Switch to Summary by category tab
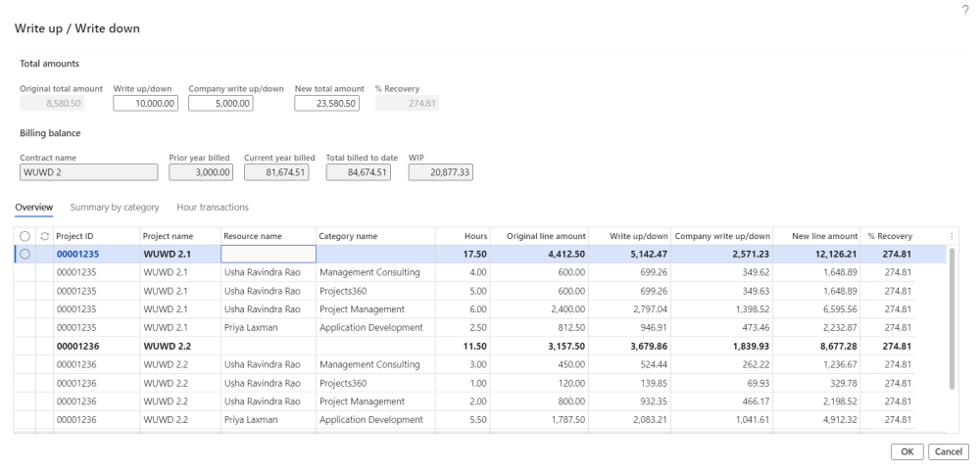Screen dimensions: 980x472 [x=115, y=208]
